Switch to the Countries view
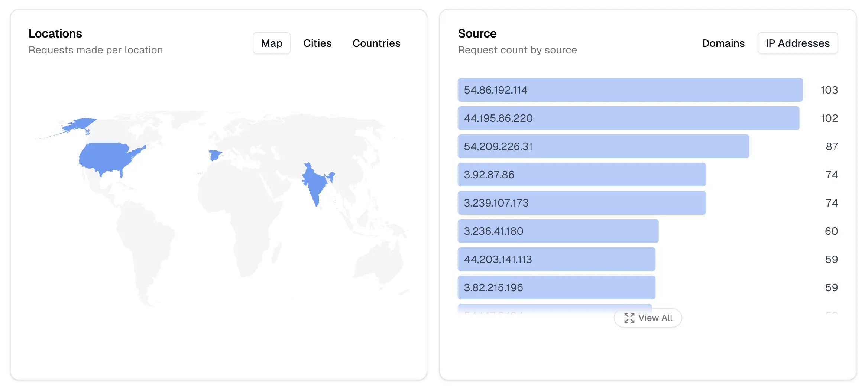 (x=376, y=43)
